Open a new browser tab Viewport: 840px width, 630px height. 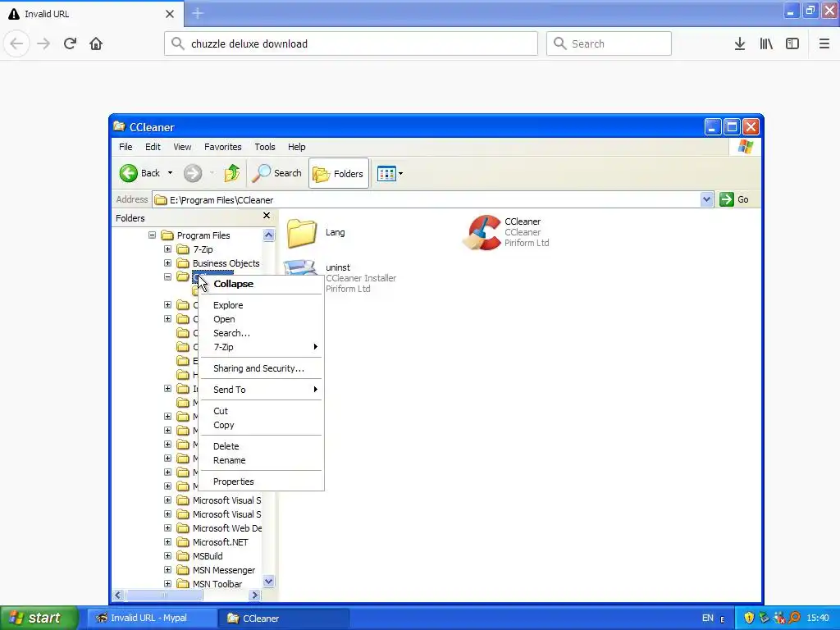click(198, 13)
